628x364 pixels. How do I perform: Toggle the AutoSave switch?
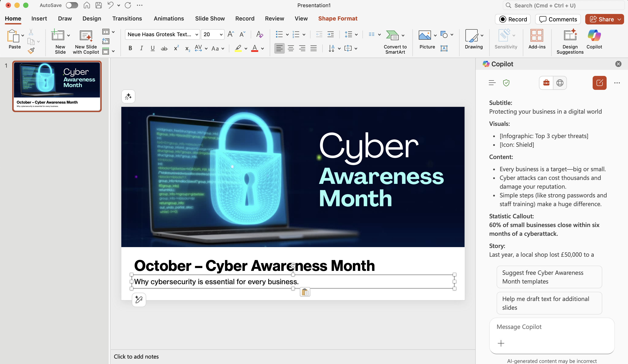click(x=72, y=5)
